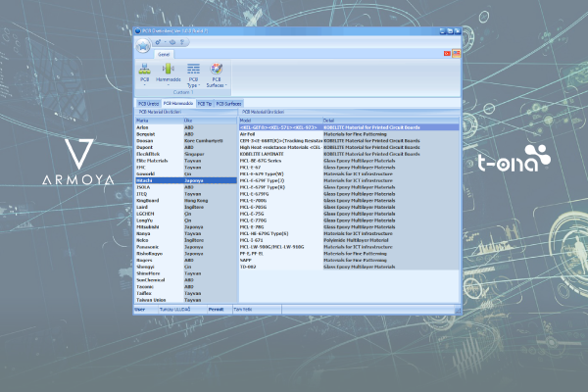Select the Arlon brand row
Image resolution: width=588 pixels, height=392 pixels.
pos(186,127)
